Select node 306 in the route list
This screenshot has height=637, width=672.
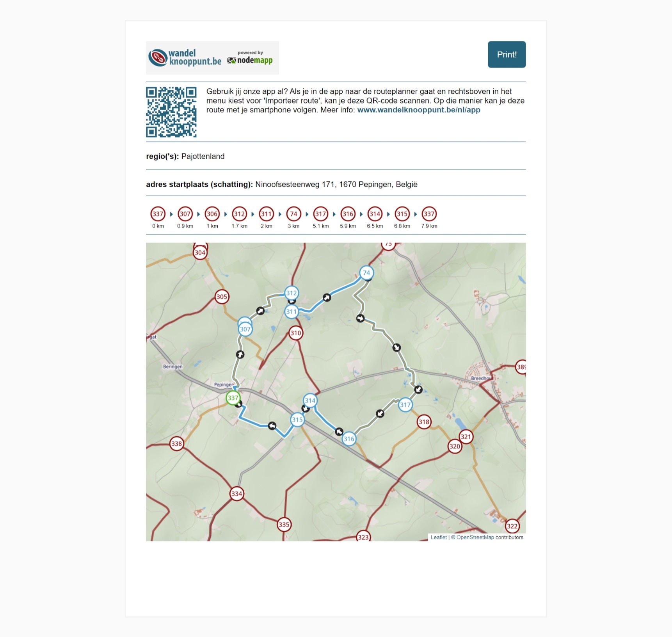pos(212,214)
